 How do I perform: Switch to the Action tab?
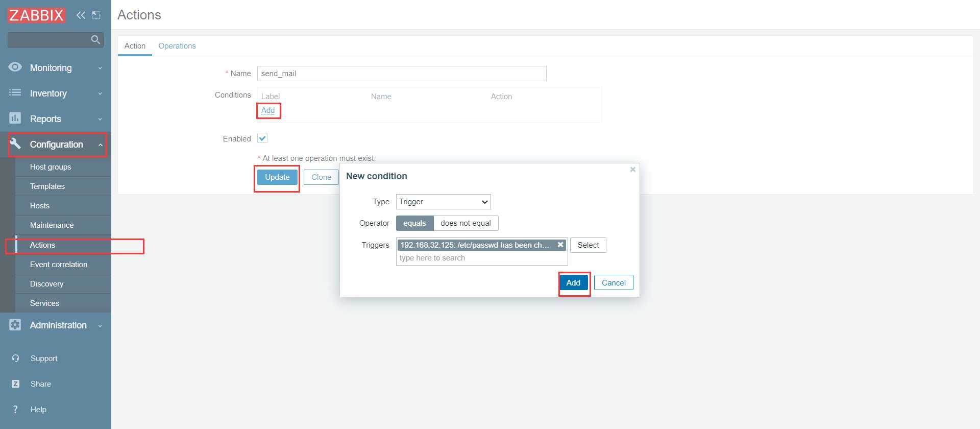pos(135,46)
